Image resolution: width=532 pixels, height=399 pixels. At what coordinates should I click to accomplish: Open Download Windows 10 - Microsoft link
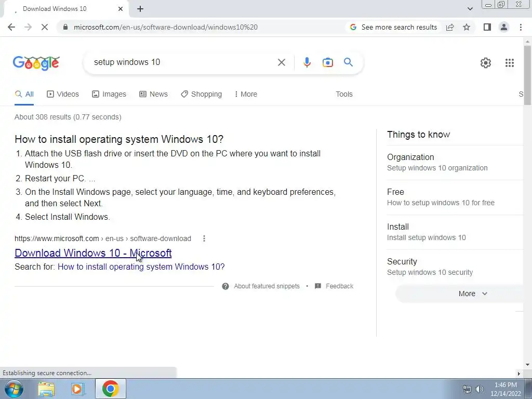click(x=93, y=253)
